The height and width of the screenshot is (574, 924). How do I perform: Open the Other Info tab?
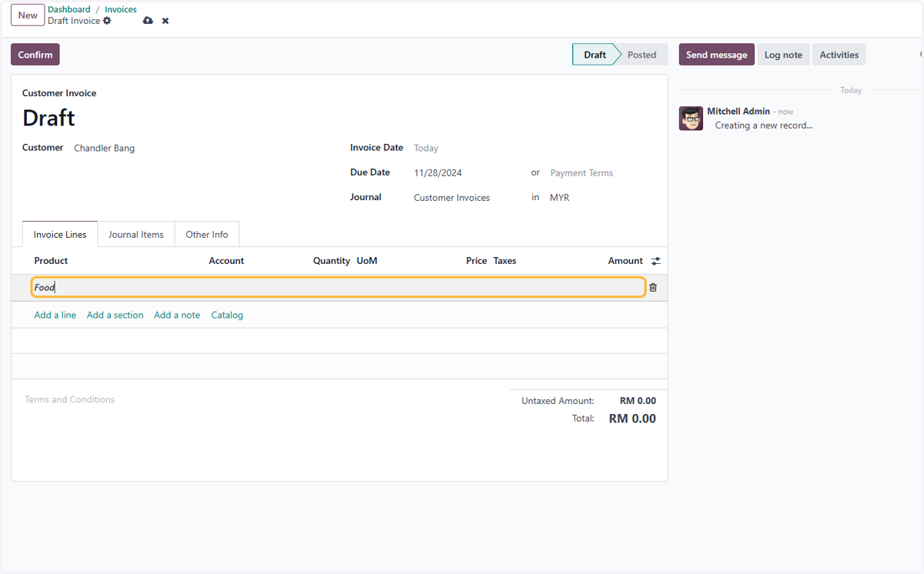[207, 235]
